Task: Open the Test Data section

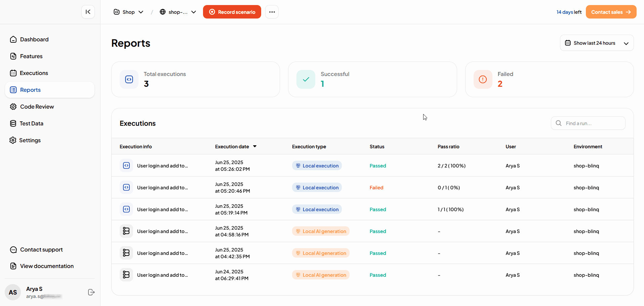Action: [31, 123]
